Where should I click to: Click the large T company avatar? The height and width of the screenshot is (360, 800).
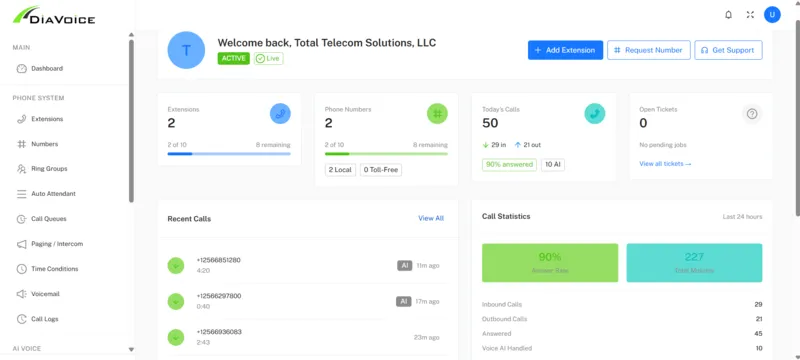[x=186, y=50]
